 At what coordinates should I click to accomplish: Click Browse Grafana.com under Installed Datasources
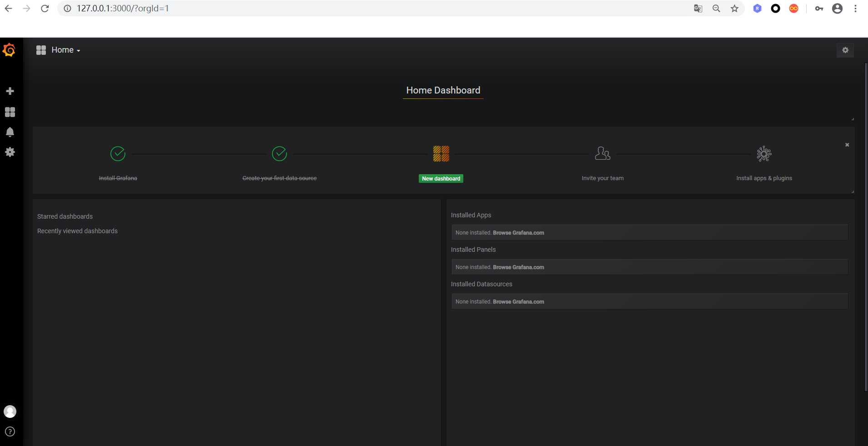518,302
